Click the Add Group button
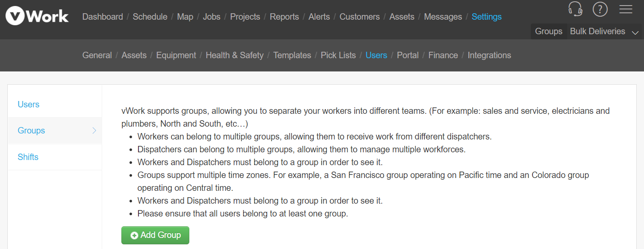This screenshot has height=249, width=644. [155, 235]
